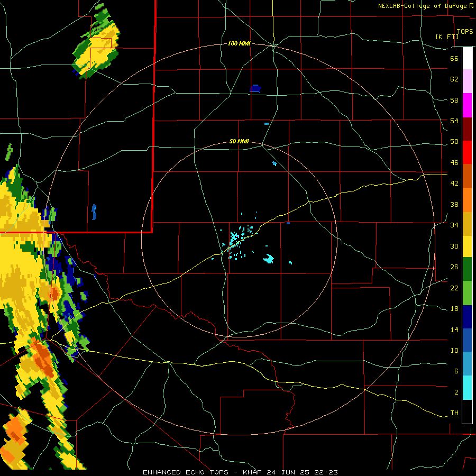Select the cyan legend swatch
Screen dimensions: 476x476
467,388
